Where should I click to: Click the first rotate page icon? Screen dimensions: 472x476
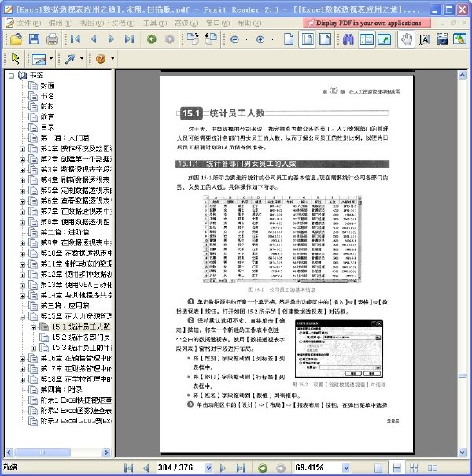coord(193,39)
